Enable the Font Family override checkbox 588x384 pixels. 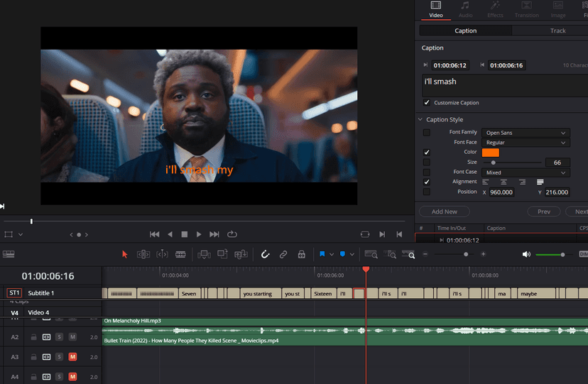(427, 133)
